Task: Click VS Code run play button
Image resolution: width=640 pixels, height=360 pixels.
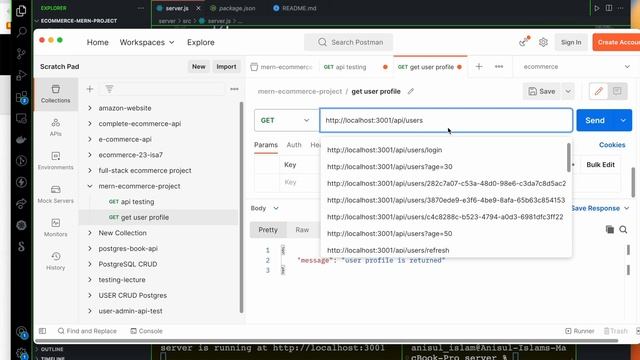Action: coord(597,8)
